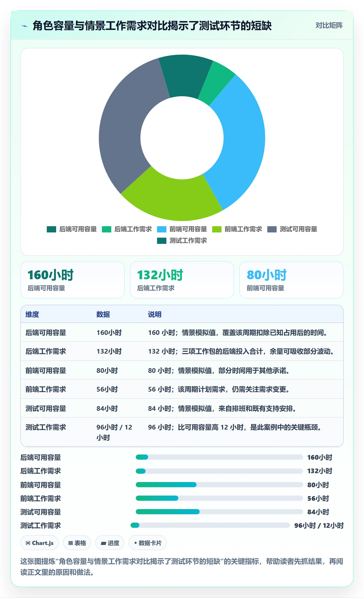364x598 pixels.
Task: Toggle the 测试工作需求 legend entry
Action: (x=182, y=240)
